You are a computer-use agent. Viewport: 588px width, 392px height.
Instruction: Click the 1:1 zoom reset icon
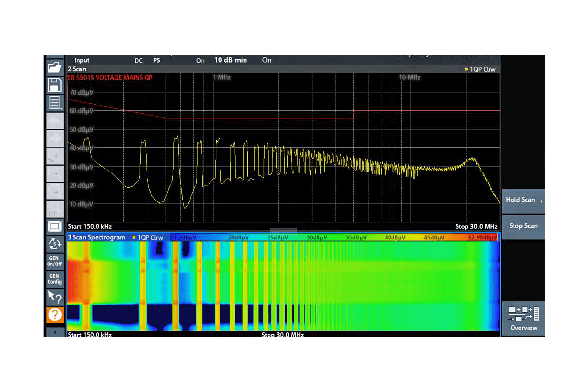pyautogui.click(x=54, y=209)
